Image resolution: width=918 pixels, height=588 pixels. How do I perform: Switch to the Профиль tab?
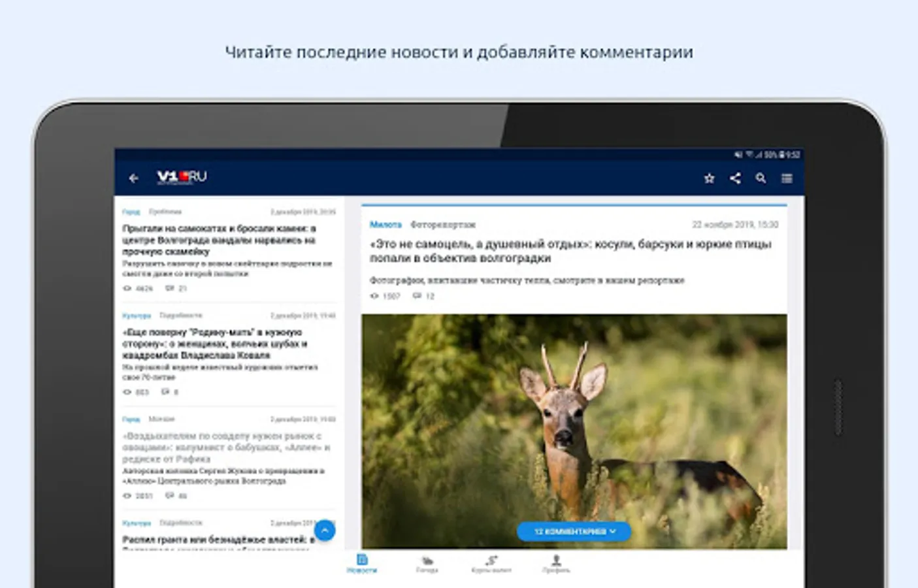[x=556, y=564]
